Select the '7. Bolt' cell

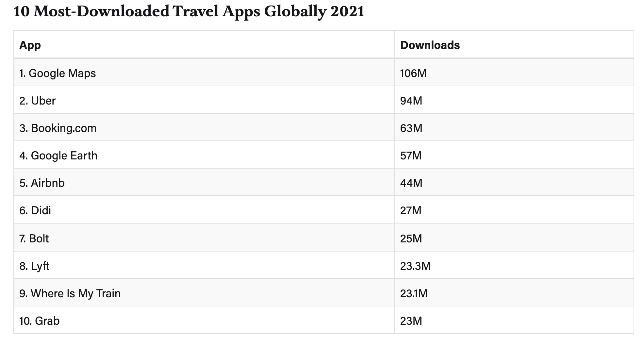(204, 238)
